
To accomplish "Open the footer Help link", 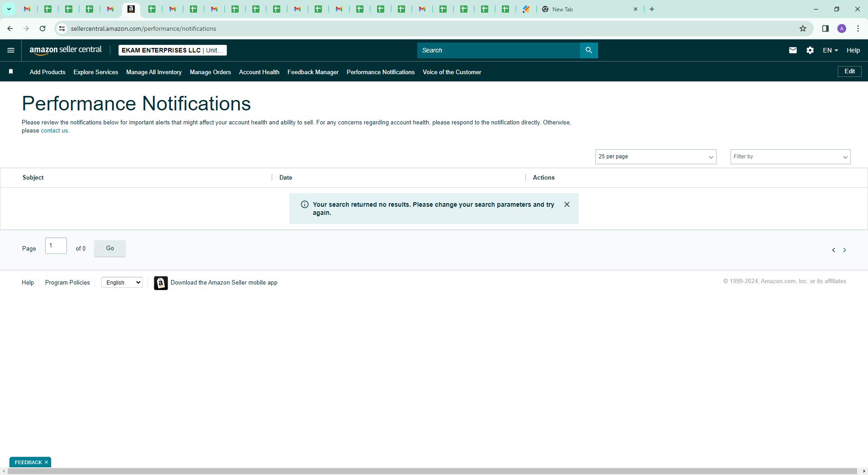I will pos(28,282).
